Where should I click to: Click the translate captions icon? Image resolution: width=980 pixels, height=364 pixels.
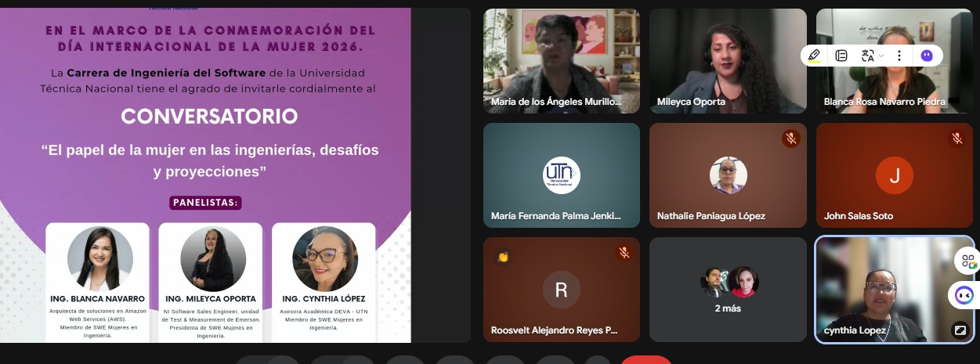tap(867, 56)
